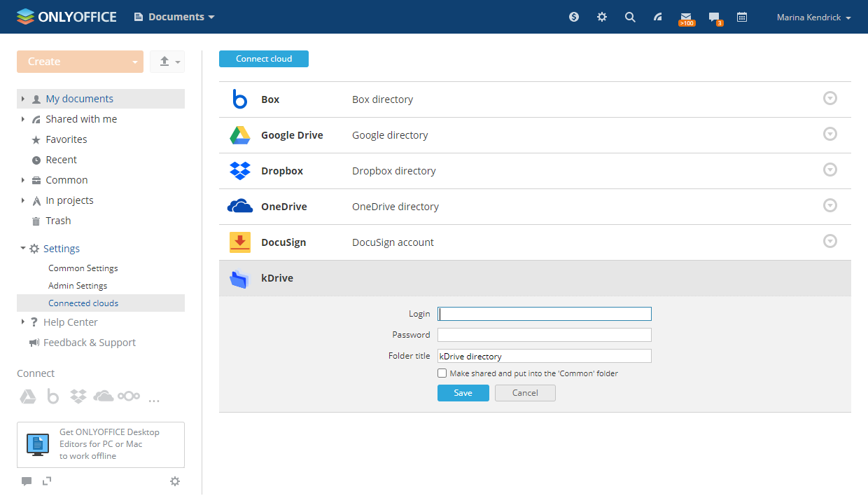
Task: Open the Marina Kendrick user menu
Action: coord(813,17)
